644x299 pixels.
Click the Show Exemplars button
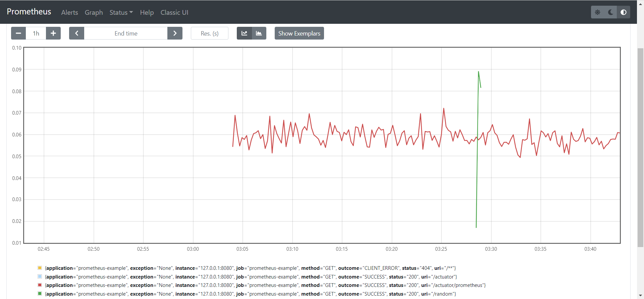(x=299, y=33)
